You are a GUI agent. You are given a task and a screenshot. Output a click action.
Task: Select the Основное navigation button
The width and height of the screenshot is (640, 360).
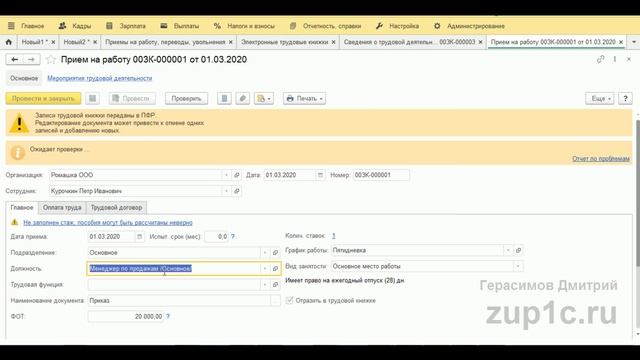coord(24,78)
